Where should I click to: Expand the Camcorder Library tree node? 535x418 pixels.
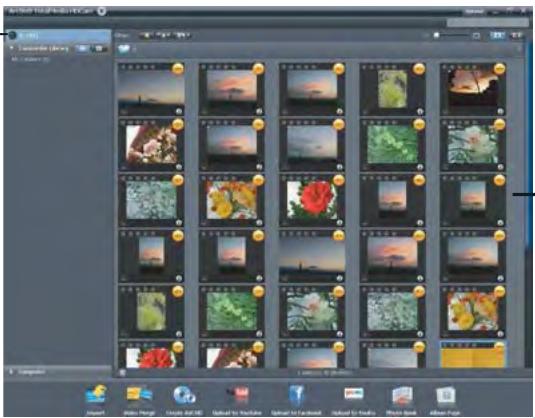pyautogui.click(x=12, y=48)
